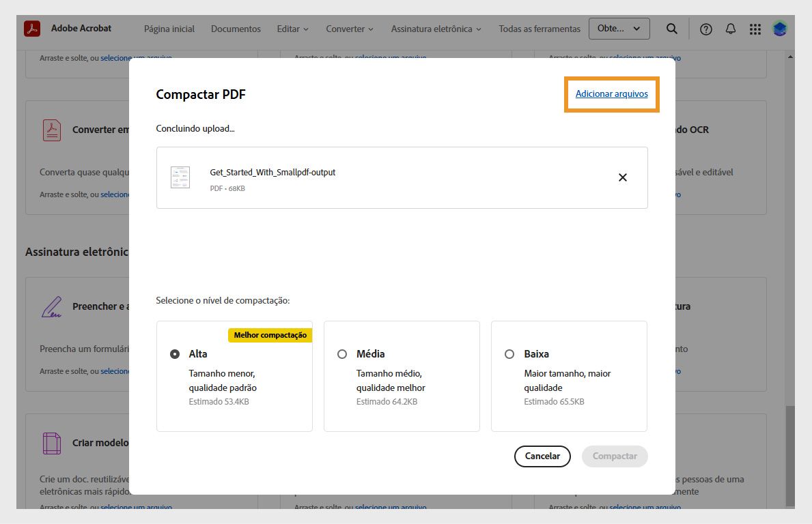
Task: Click the PDF file thumbnail in the dialog
Action: (180, 177)
